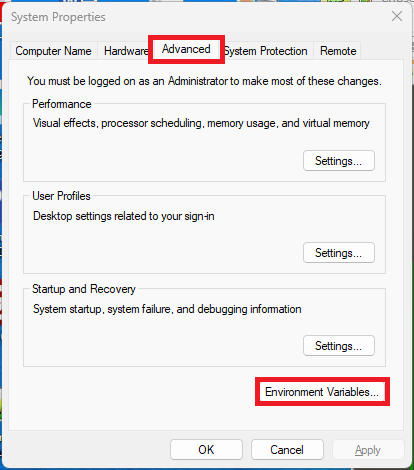The image size is (414, 470).
Task: Open User Profiles Settings button
Action: pyautogui.click(x=339, y=253)
